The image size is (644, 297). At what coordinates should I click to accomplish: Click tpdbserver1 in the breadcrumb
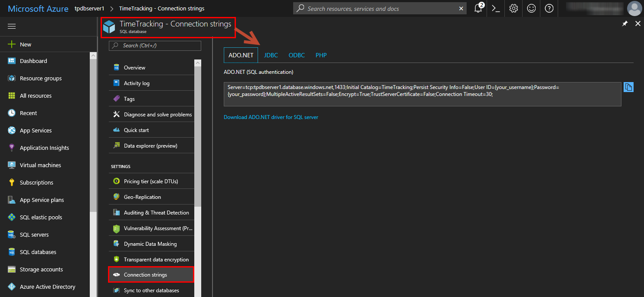pyautogui.click(x=89, y=9)
